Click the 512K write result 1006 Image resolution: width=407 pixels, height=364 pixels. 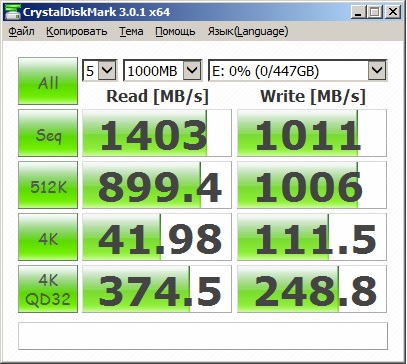tap(312, 185)
